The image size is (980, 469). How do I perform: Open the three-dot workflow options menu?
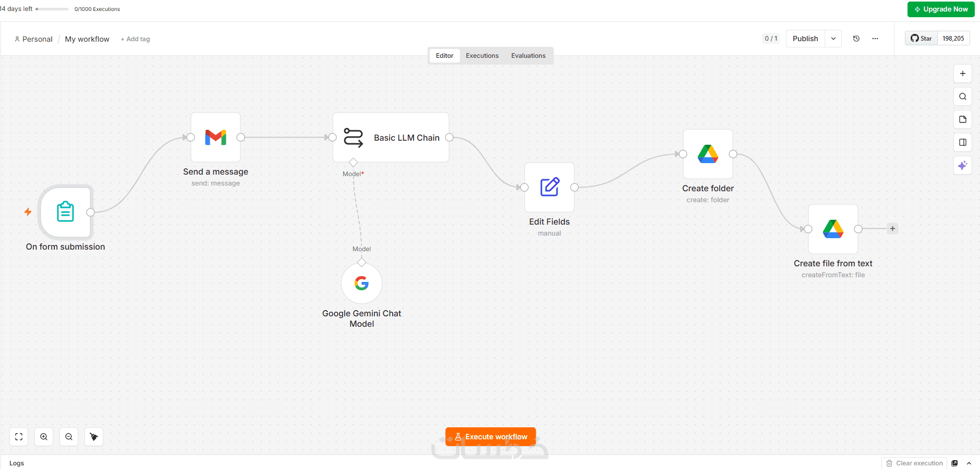click(875, 39)
